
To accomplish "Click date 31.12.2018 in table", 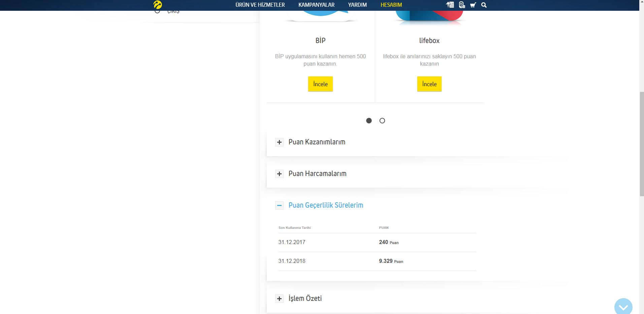I will coord(292,261).
